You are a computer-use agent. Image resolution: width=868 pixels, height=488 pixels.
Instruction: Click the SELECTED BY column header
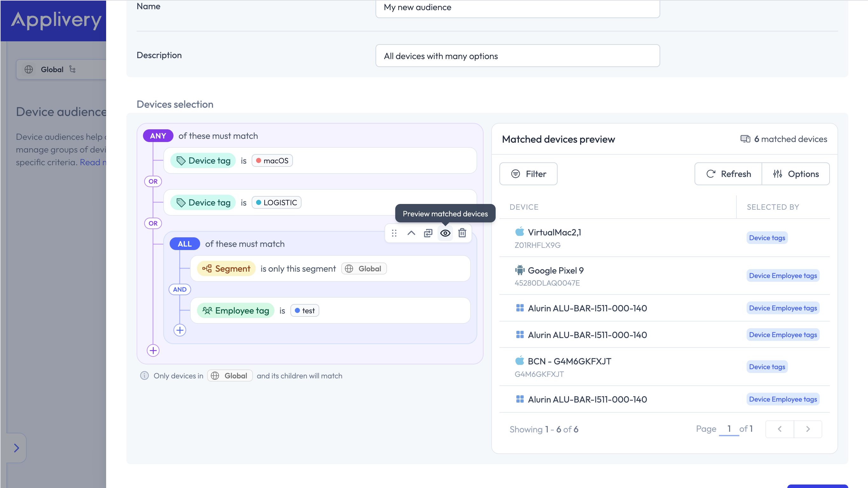pyautogui.click(x=773, y=207)
